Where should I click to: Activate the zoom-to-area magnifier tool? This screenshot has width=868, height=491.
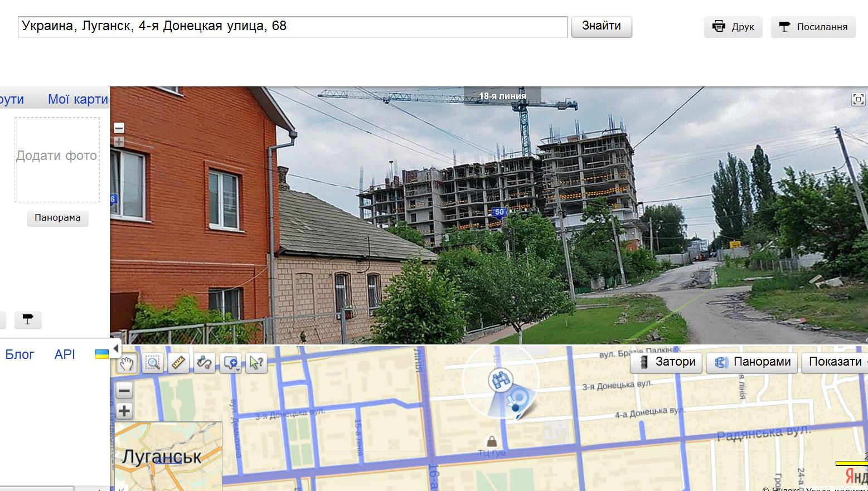click(x=153, y=363)
